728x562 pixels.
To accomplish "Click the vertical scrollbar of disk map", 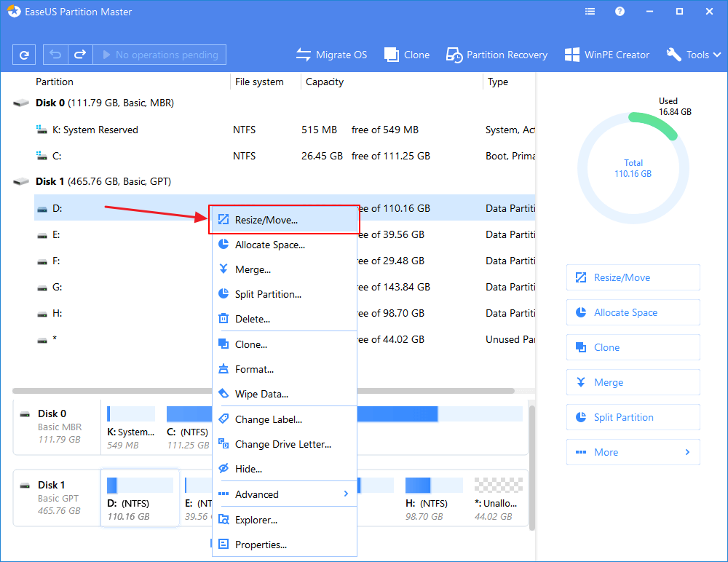I will point(532,467).
